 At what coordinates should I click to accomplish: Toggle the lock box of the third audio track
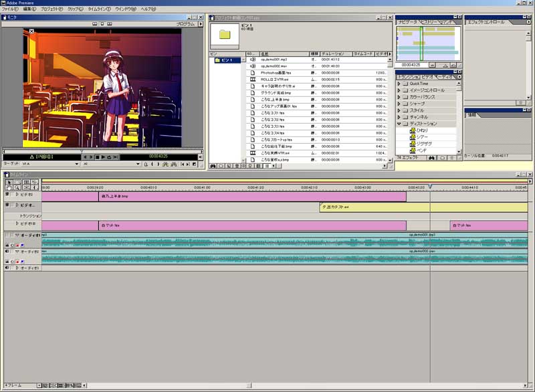[x=13, y=268]
